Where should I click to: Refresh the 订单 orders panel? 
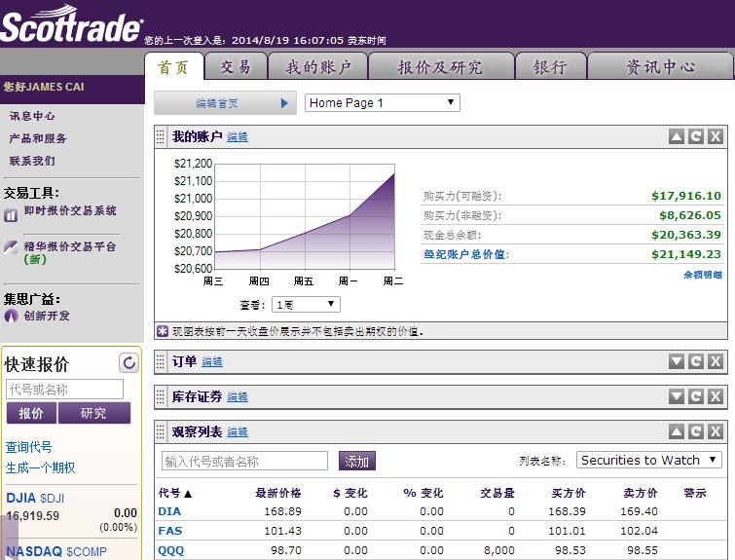point(696,361)
